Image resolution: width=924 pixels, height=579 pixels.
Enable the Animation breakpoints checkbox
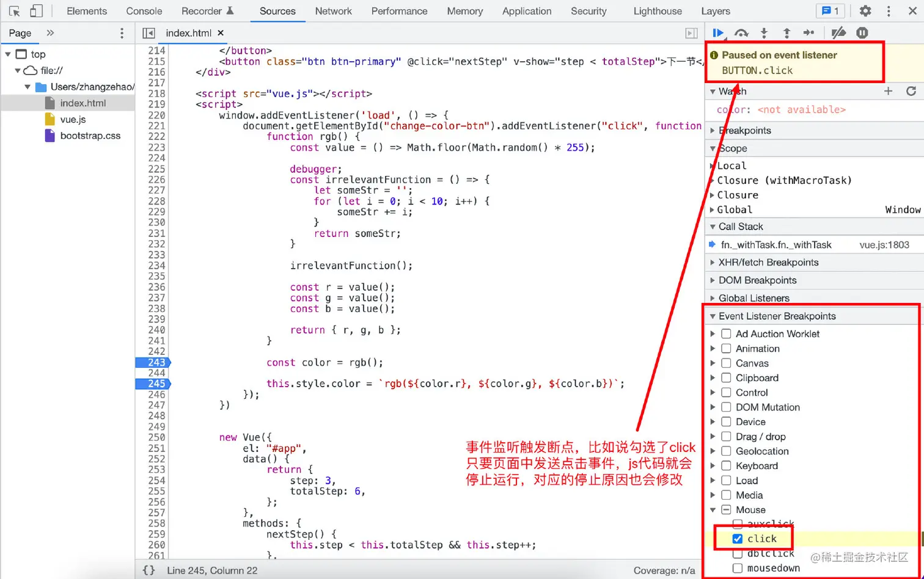[x=726, y=348]
